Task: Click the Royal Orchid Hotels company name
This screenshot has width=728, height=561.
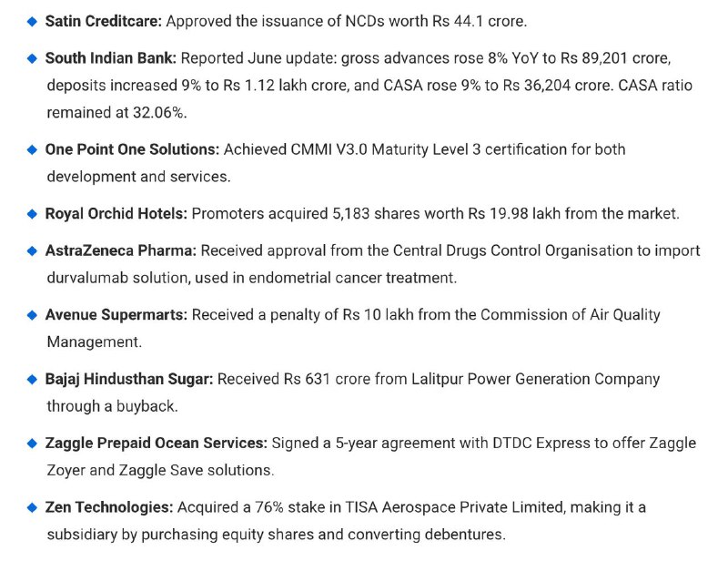Action: (116, 214)
